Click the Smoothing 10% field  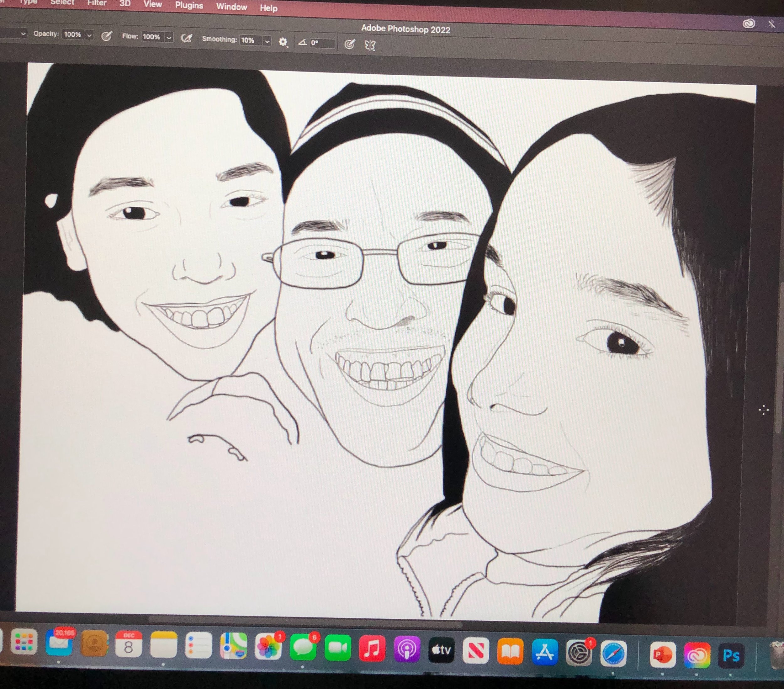coord(251,40)
